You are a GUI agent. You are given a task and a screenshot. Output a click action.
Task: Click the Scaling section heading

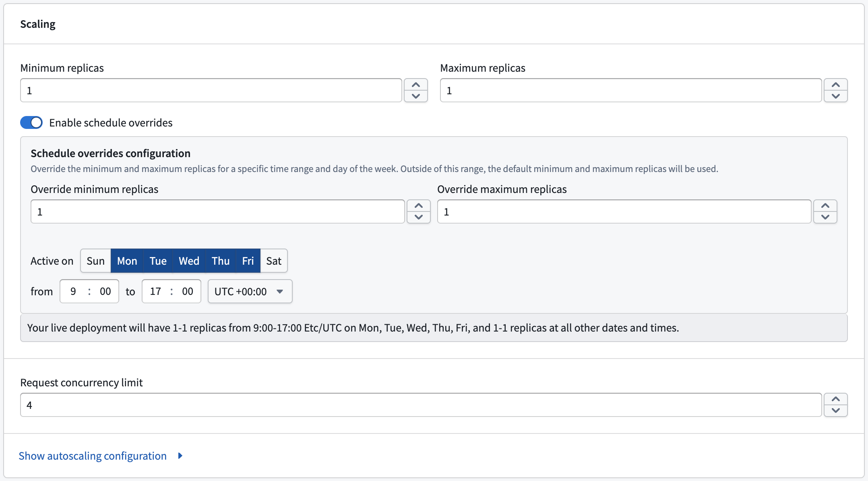coord(38,24)
